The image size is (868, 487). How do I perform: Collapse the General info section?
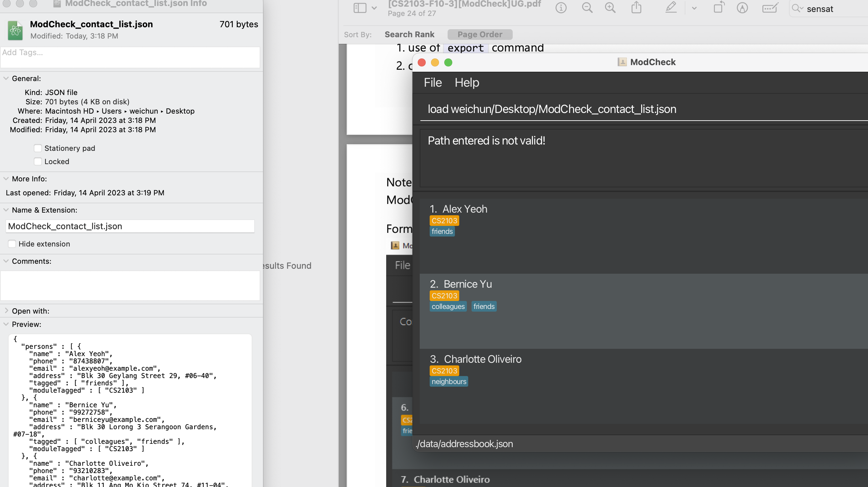tap(6, 78)
